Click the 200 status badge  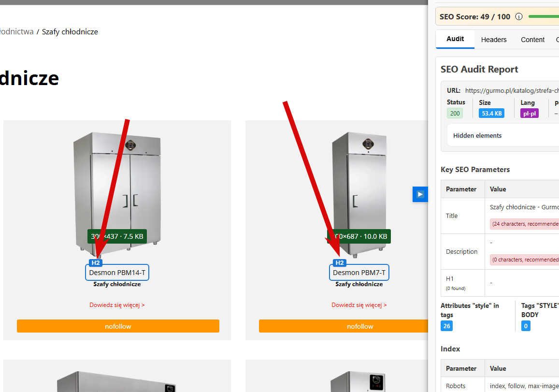[x=455, y=114]
